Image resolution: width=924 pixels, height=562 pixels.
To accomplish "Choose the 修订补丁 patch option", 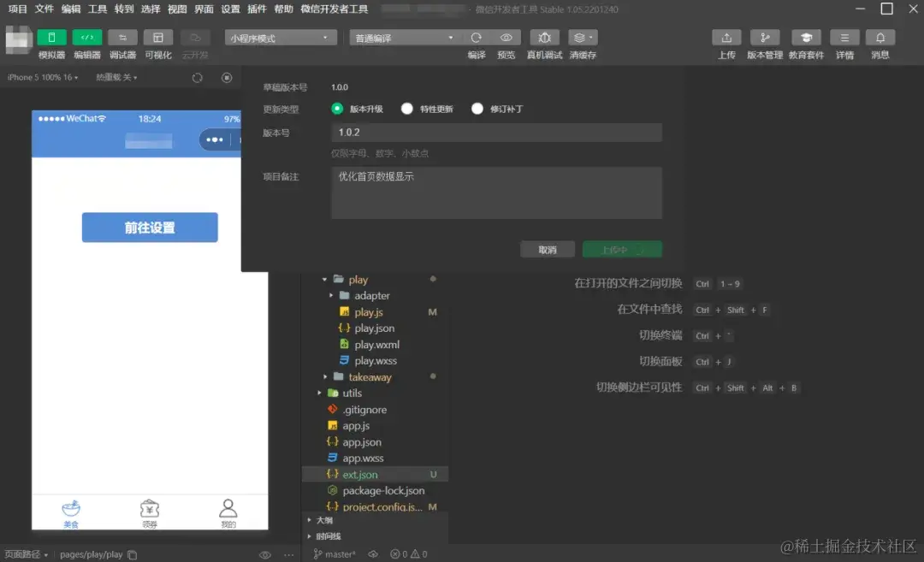I will 479,109.
